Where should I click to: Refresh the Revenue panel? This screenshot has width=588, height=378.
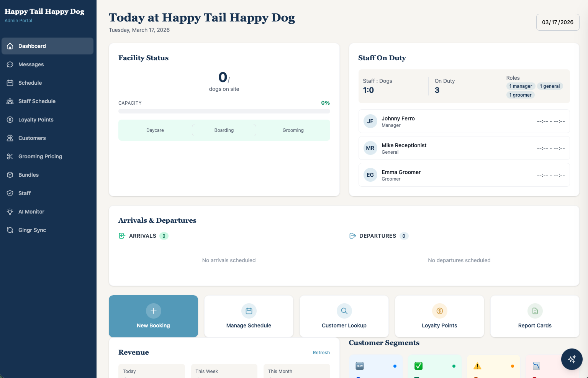[x=321, y=352]
